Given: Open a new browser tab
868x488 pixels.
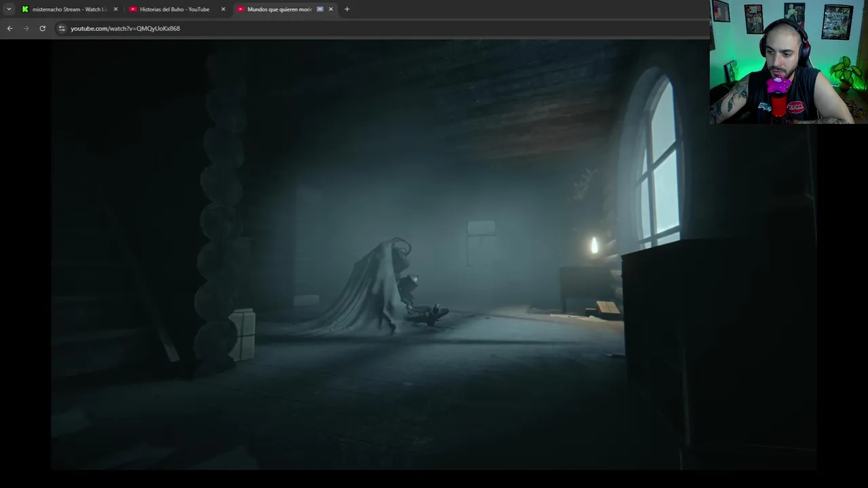Looking at the screenshot, I should pyautogui.click(x=347, y=9).
